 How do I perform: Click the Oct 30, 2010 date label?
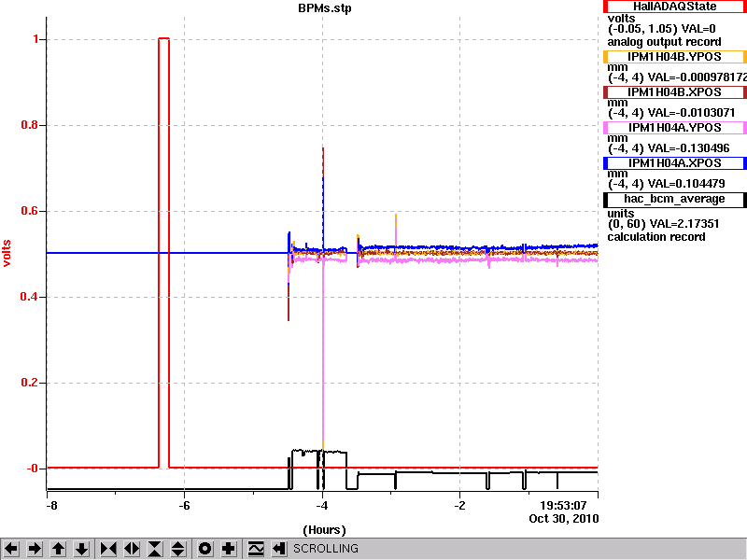[564, 519]
